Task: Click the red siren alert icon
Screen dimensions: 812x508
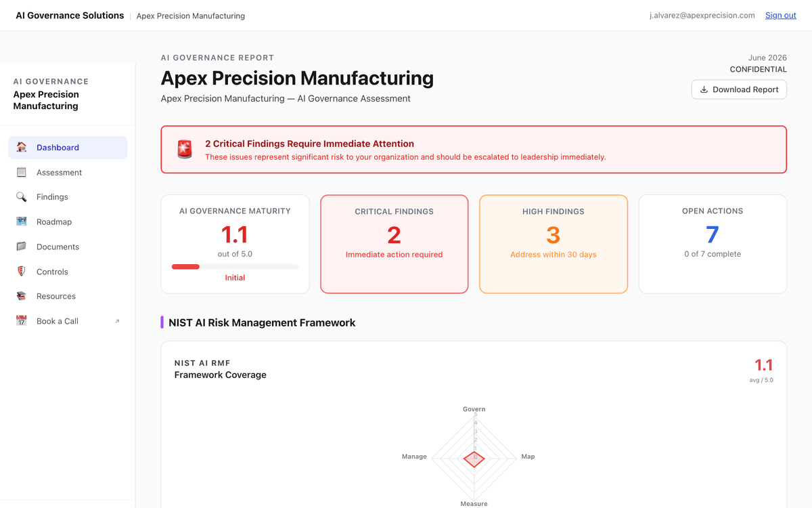Action: pyautogui.click(x=185, y=149)
